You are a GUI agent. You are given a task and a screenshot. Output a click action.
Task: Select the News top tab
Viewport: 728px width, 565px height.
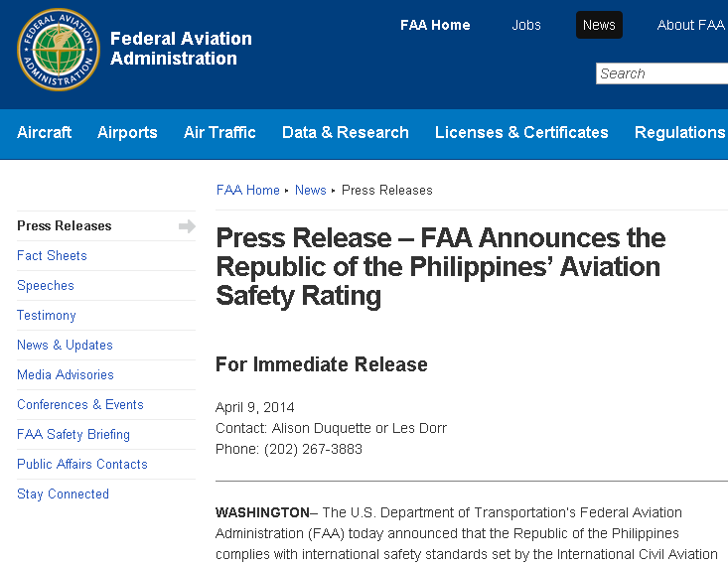599,26
